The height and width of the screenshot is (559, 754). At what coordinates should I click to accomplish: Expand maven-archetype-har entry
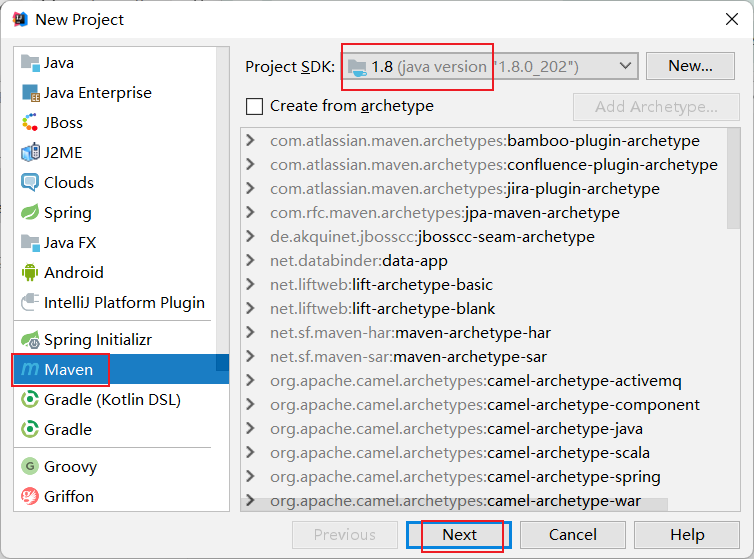[250, 332]
